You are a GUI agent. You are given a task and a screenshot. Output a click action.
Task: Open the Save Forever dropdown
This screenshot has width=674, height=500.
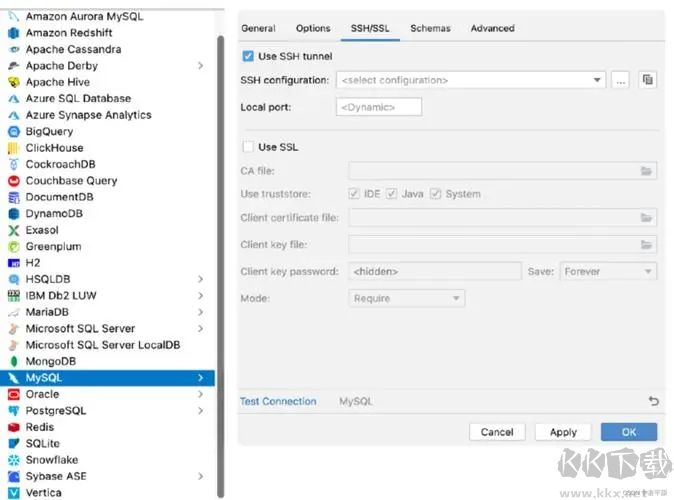point(608,272)
